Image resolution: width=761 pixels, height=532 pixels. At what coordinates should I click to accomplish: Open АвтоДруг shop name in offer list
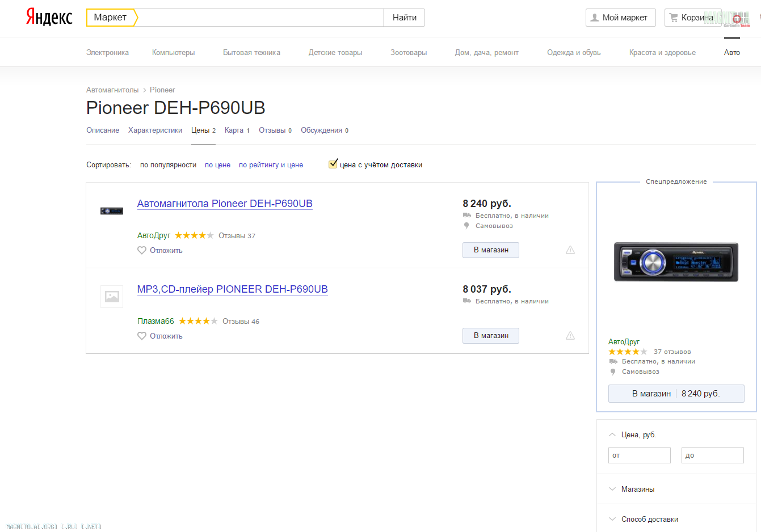pyautogui.click(x=154, y=235)
